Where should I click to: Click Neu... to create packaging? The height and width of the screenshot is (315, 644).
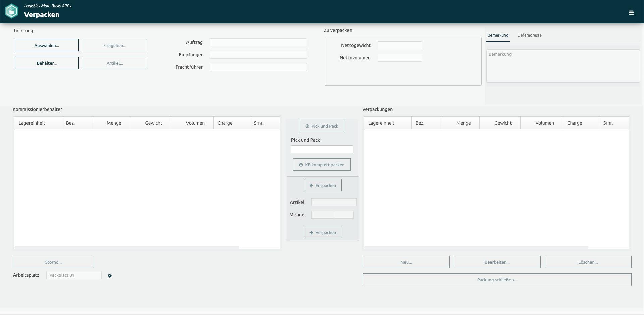point(406,262)
